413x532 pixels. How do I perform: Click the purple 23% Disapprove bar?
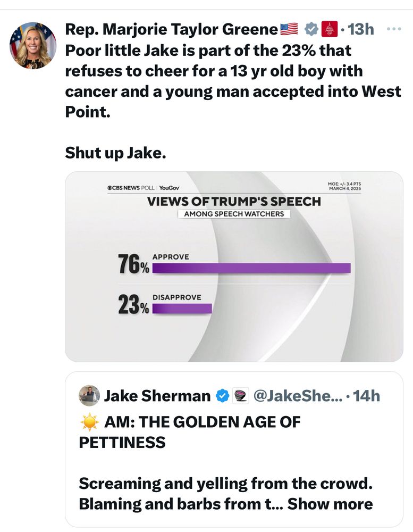182,309
